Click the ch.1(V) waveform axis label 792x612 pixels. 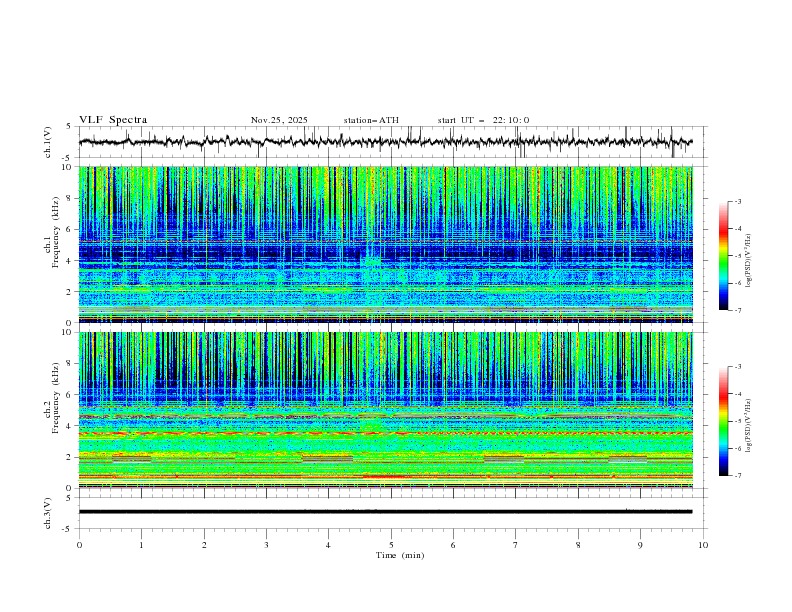[x=49, y=143]
